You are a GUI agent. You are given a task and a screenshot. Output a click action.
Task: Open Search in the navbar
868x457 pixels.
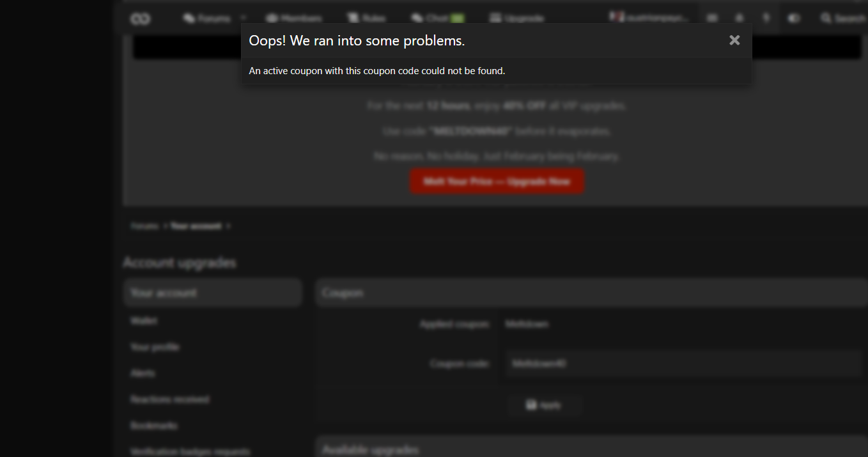pyautogui.click(x=843, y=19)
